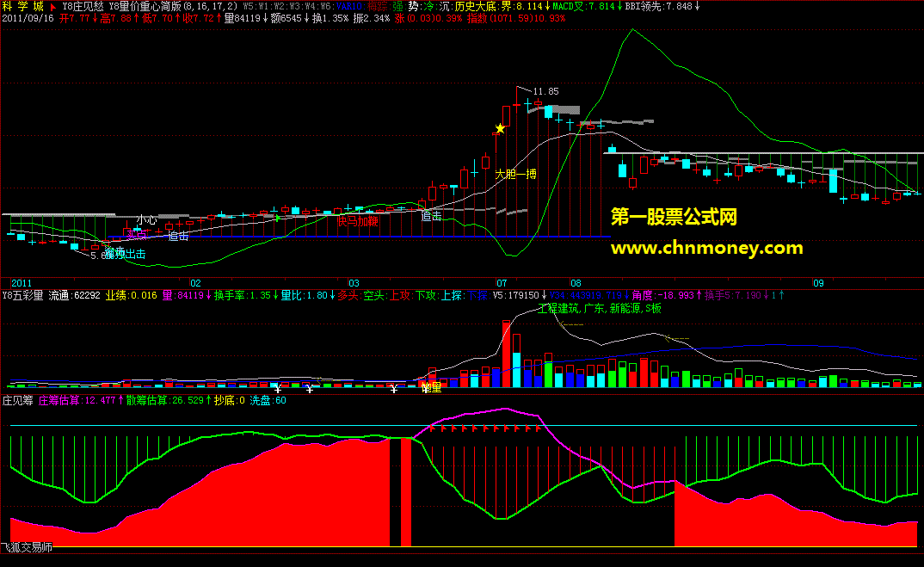The height and width of the screenshot is (567, 924).
Task: Click the 饱量 label in the volume panel
Action: click(431, 387)
